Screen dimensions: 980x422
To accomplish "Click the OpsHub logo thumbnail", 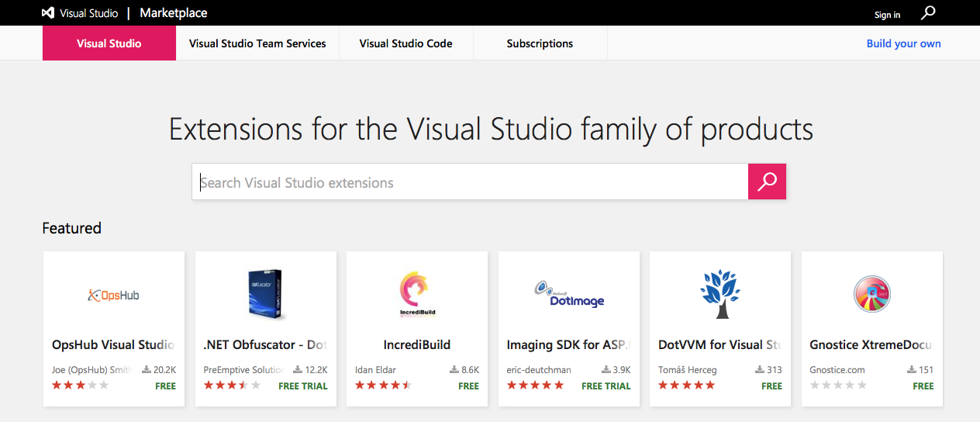I will pos(114,295).
